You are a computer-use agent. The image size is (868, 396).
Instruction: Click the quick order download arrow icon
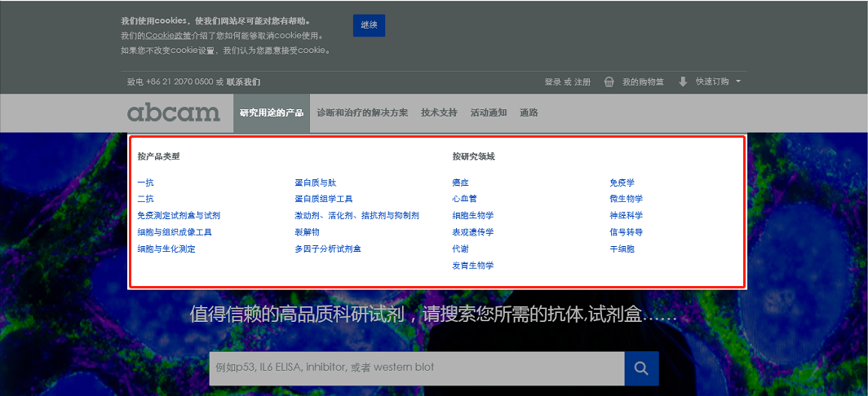[x=683, y=82]
